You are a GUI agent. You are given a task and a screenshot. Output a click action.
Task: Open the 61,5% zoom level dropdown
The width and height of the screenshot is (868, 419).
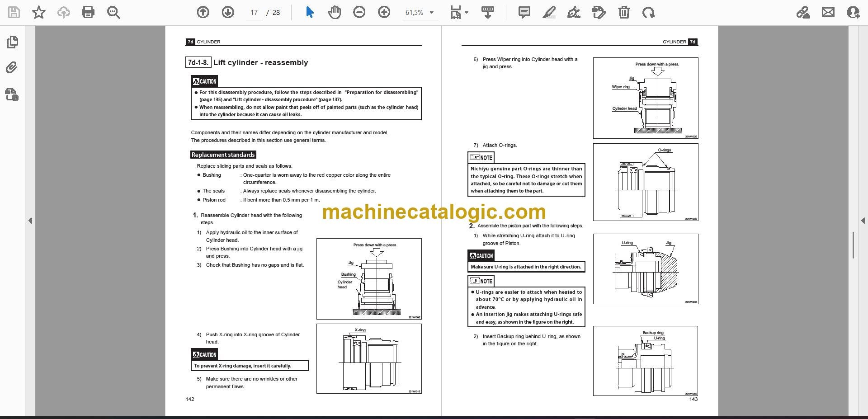pyautogui.click(x=420, y=13)
